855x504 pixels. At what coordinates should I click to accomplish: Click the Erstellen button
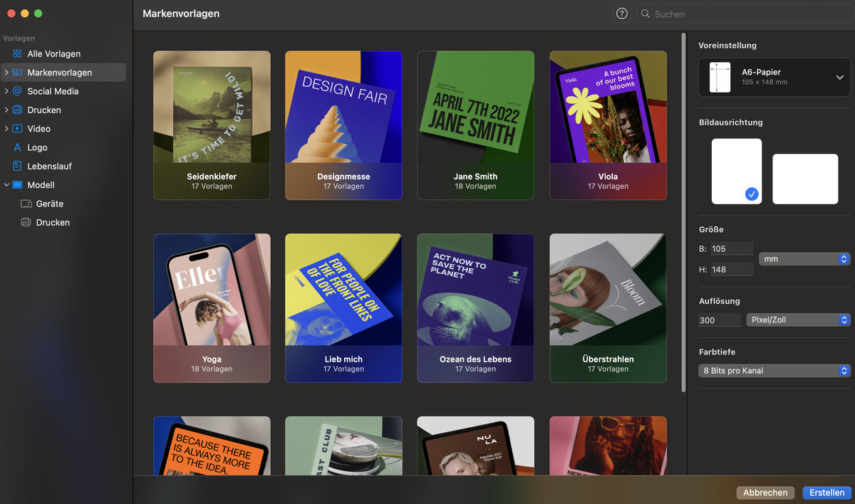point(826,493)
